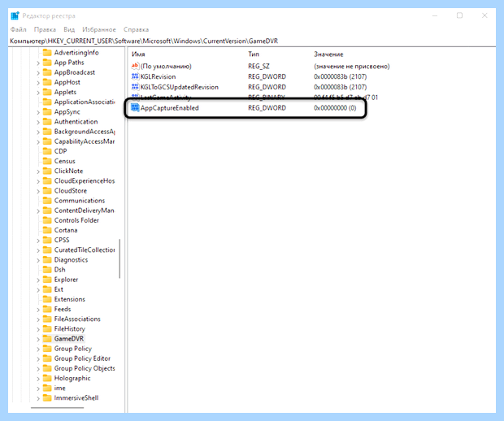Select the CapabilityAccessMar tree item
The image size is (504, 421).
[85, 141]
